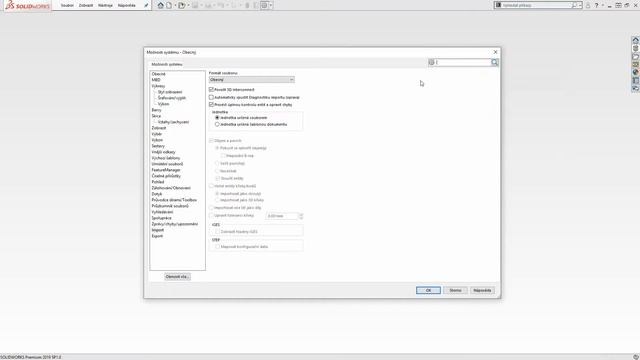Select FeatureManager in the options tree
The width and height of the screenshot is (640, 360).
click(166, 170)
